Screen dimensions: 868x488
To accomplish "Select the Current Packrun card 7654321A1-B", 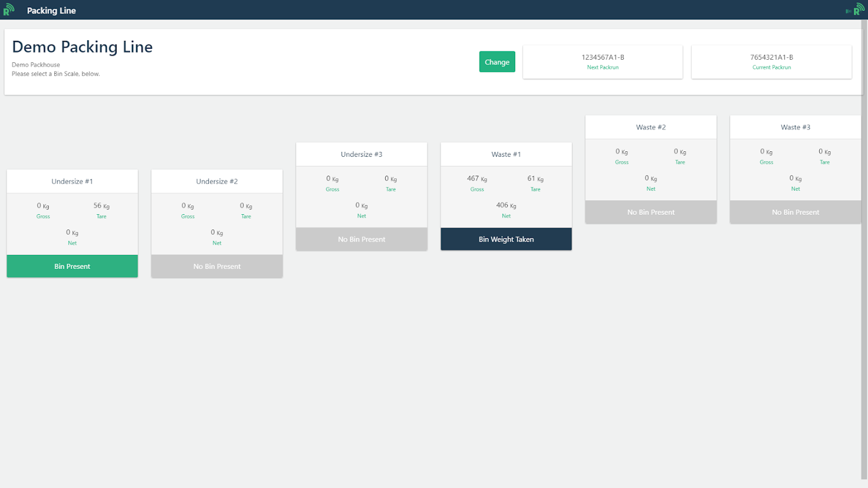I will (772, 62).
